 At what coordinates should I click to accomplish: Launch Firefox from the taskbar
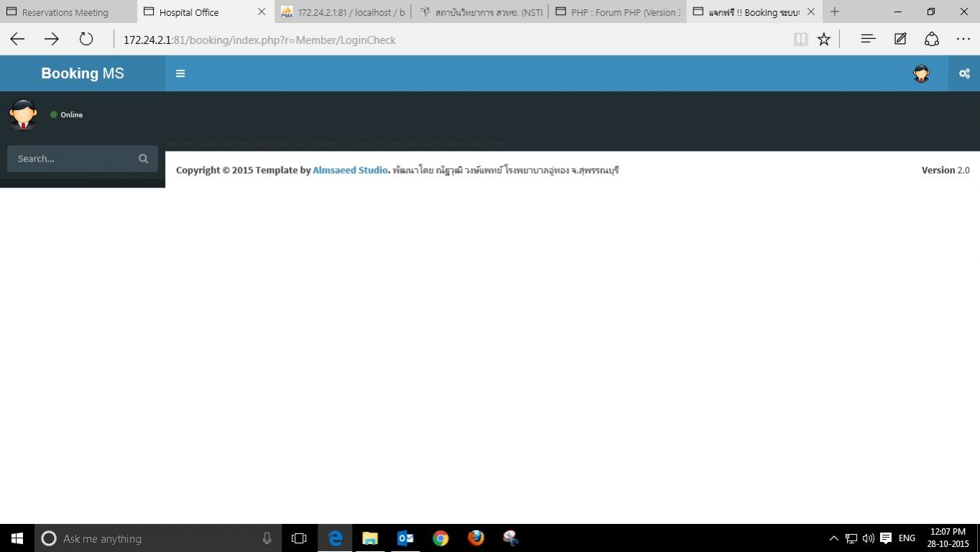point(476,538)
